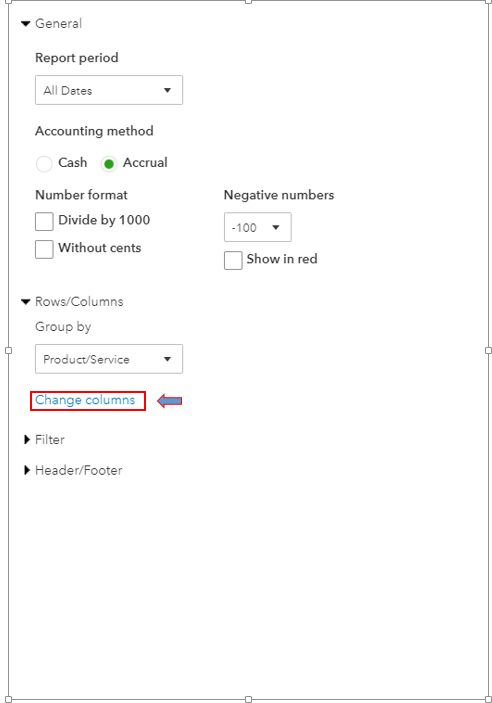
Task: Open the Group by Product/Service dropdown
Action: (x=109, y=359)
